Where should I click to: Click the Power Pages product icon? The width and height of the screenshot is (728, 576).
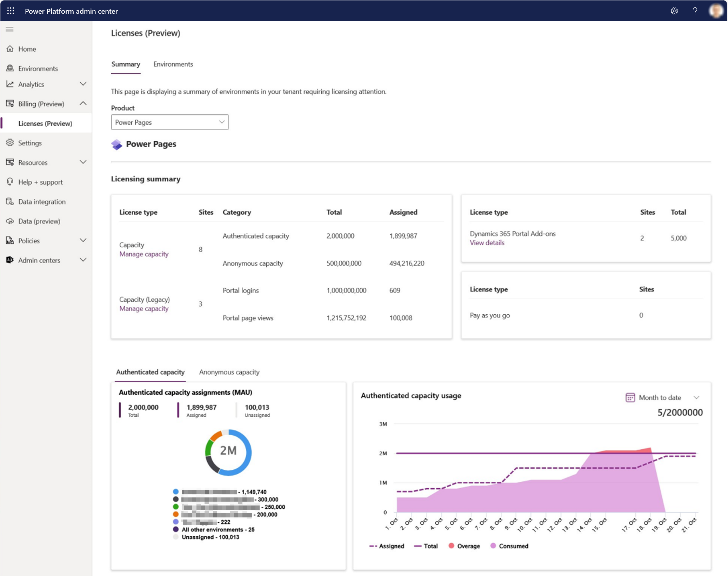[116, 143]
